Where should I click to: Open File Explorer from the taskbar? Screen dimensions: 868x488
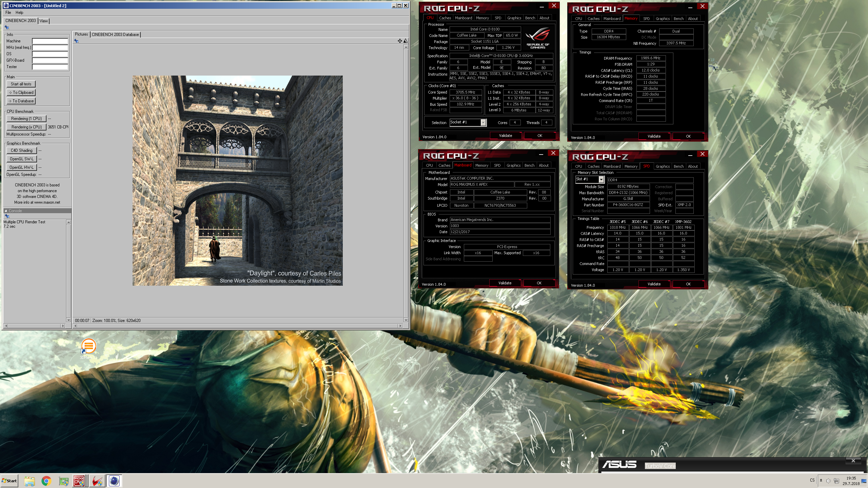(x=29, y=481)
